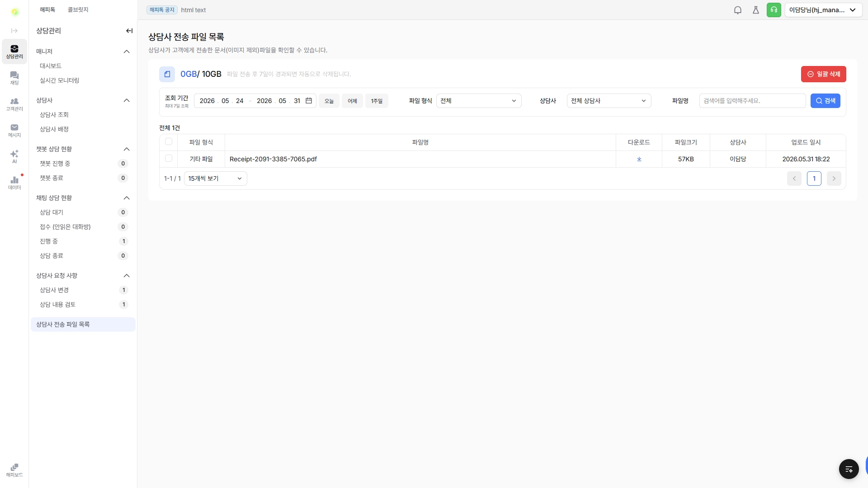Open the 메시지 message icon
Screen dimensions: 868x488
pos(14,130)
